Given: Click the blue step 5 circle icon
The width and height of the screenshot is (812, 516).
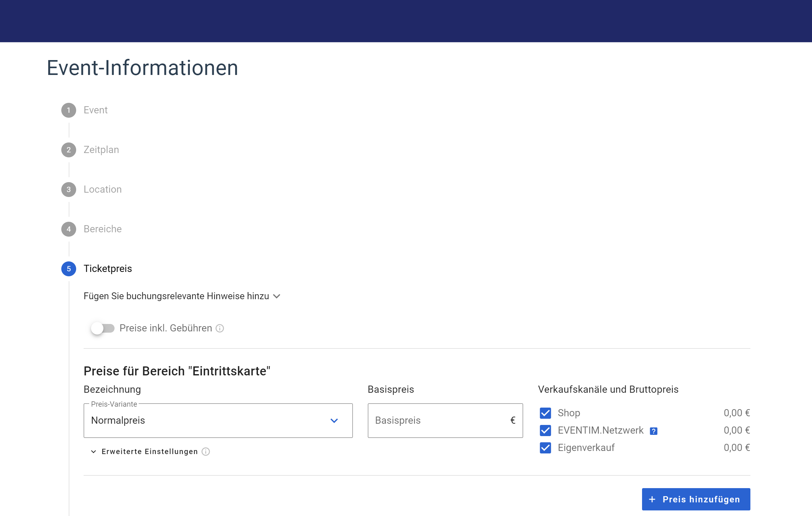Looking at the screenshot, I should pos(68,269).
